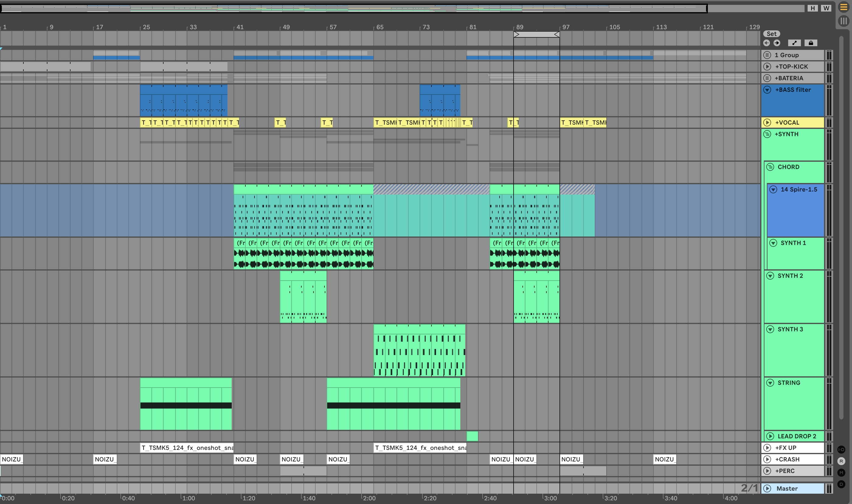
Task: Collapse 14 Spire-1.5 track arrow
Action: click(x=773, y=189)
